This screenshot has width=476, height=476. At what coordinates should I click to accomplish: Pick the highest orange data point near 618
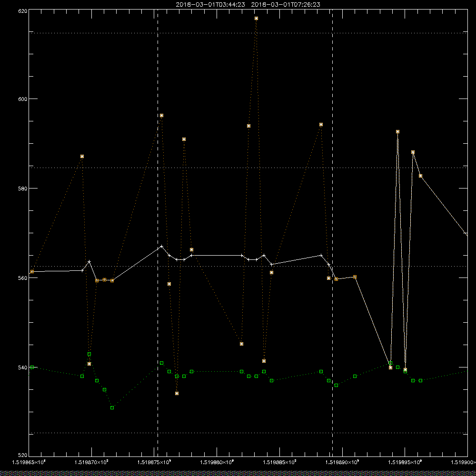[x=256, y=19]
